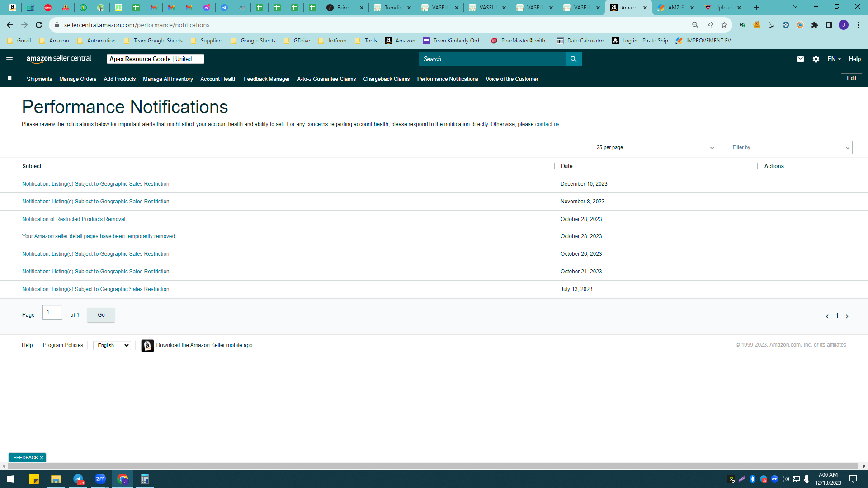Switch to the AMZ browser tab
The image size is (868, 488).
tap(676, 8)
